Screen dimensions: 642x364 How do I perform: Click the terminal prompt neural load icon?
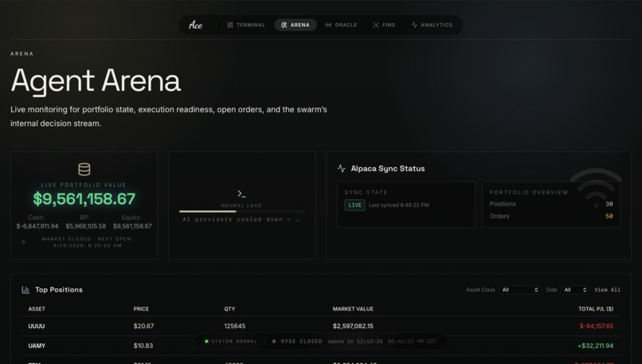tap(241, 194)
